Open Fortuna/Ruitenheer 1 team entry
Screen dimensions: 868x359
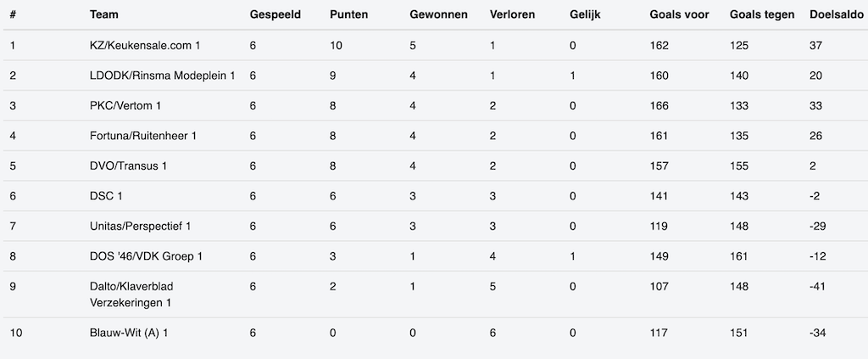[x=143, y=136]
